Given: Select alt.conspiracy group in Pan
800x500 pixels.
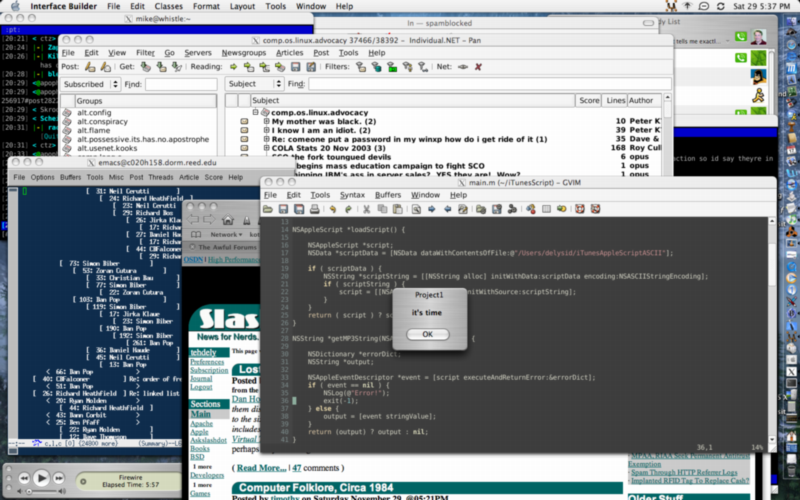Looking at the screenshot, I should 102,121.
